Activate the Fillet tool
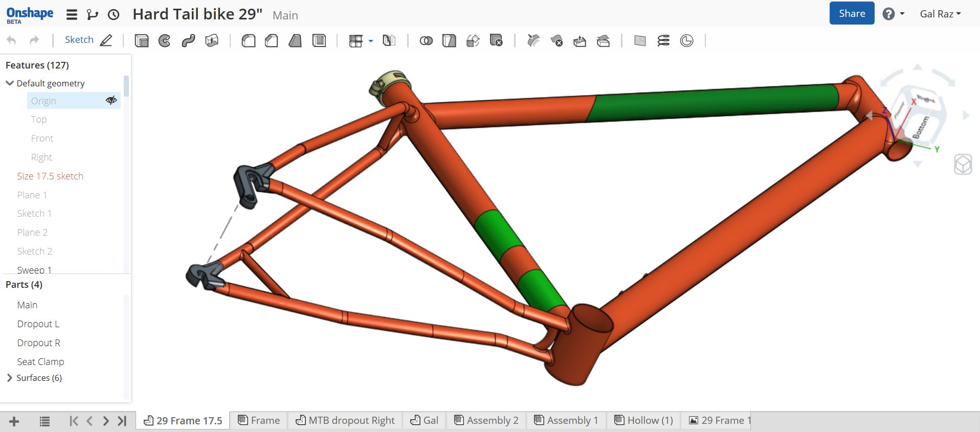The image size is (980, 432). coord(249,41)
